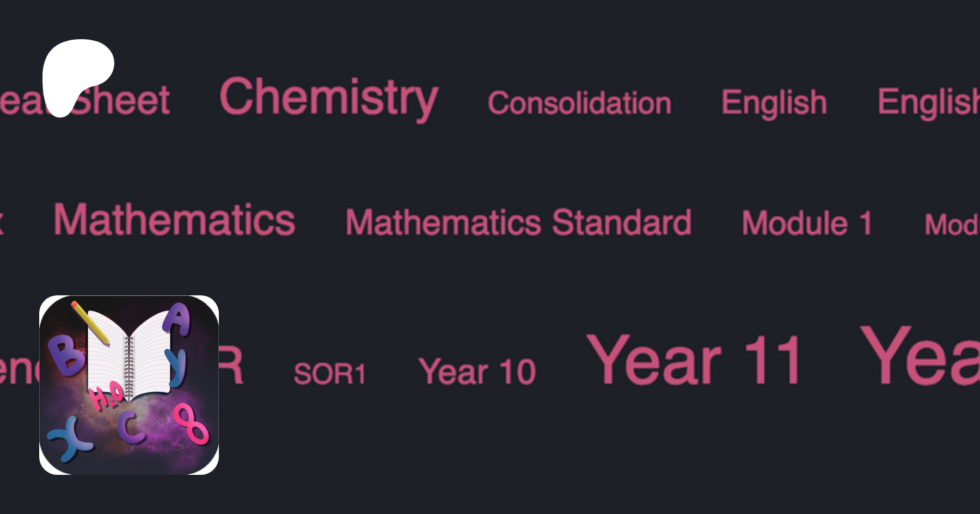Open the Mathematics tag
Screen dimensions: 980x514
coord(174,220)
